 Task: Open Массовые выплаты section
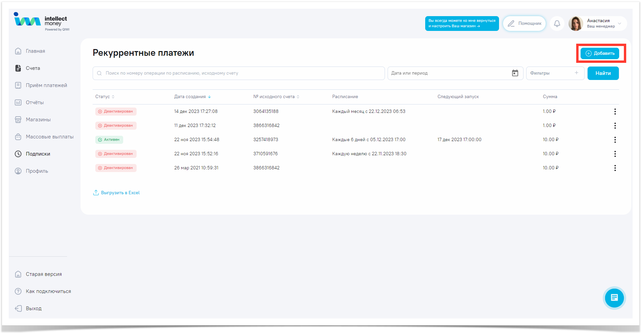click(x=49, y=137)
